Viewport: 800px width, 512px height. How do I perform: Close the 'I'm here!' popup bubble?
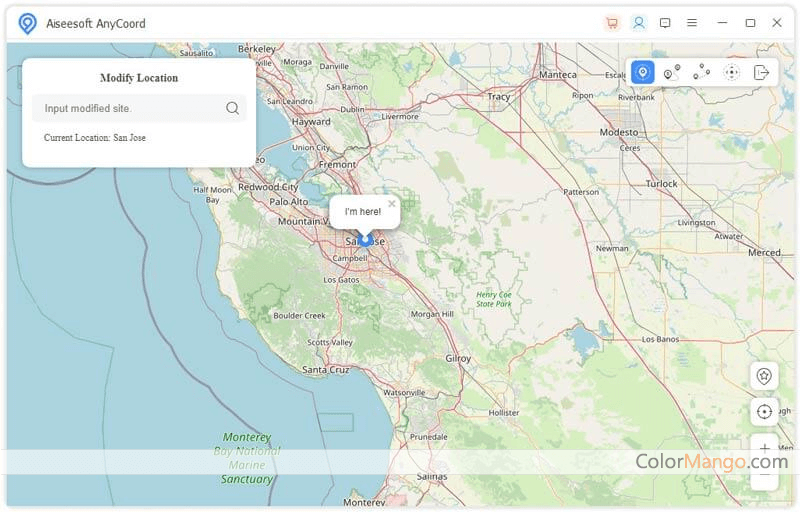392,203
